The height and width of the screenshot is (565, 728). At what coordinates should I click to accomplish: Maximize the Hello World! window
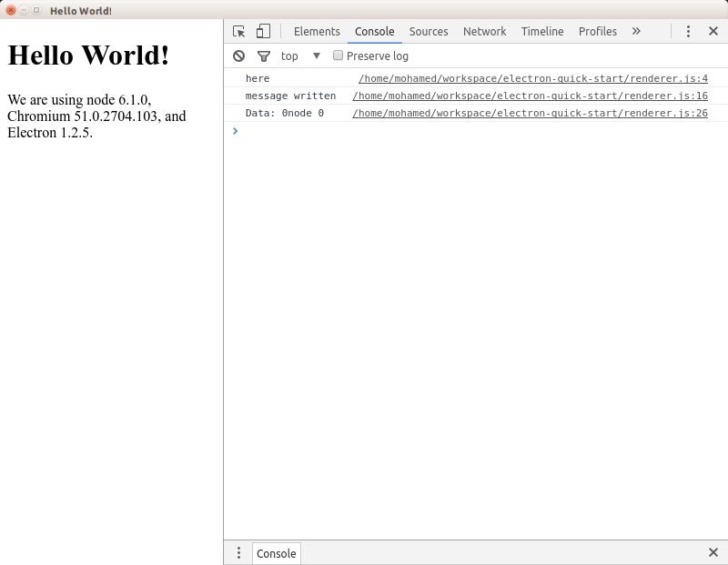pyautogui.click(x=35, y=10)
